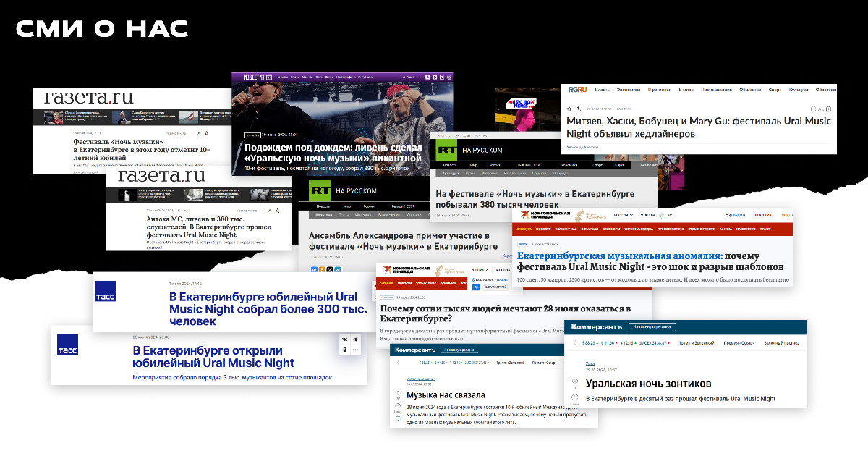Click the larger font A icon in the 10-летний юбилей Gazeta article
This screenshot has height=456, width=868.
(x=208, y=133)
